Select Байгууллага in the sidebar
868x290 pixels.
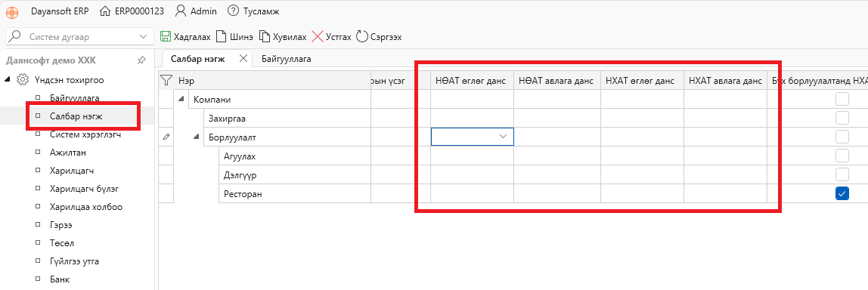(x=74, y=98)
